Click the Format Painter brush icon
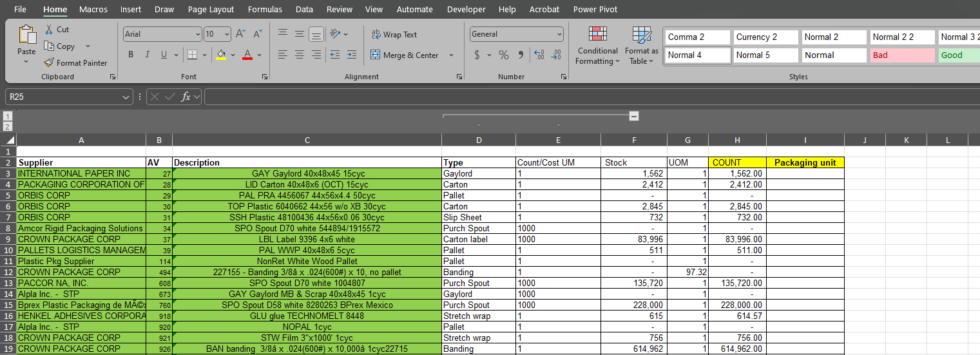The height and width of the screenshot is (355, 980). click(49, 62)
